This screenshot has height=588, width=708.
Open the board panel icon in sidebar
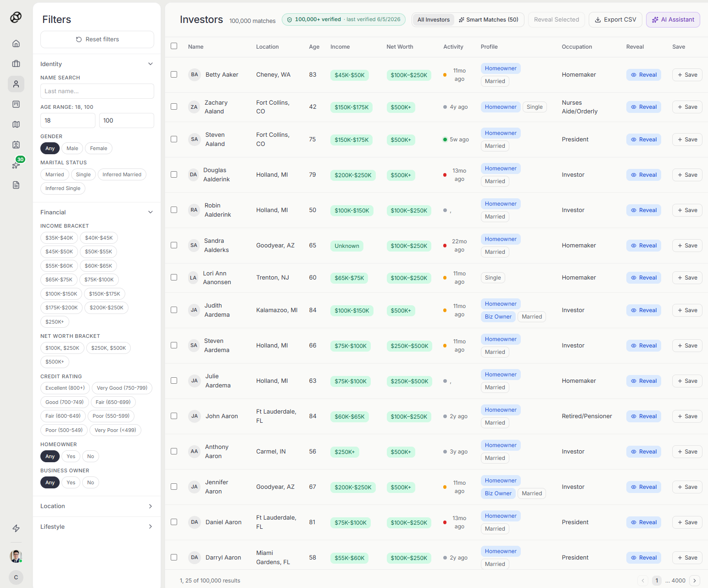(16, 104)
